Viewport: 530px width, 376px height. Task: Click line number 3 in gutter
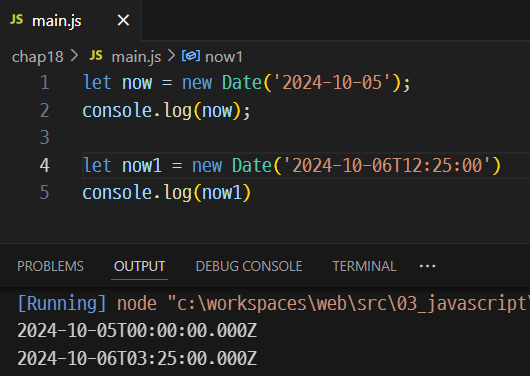(x=45, y=138)
